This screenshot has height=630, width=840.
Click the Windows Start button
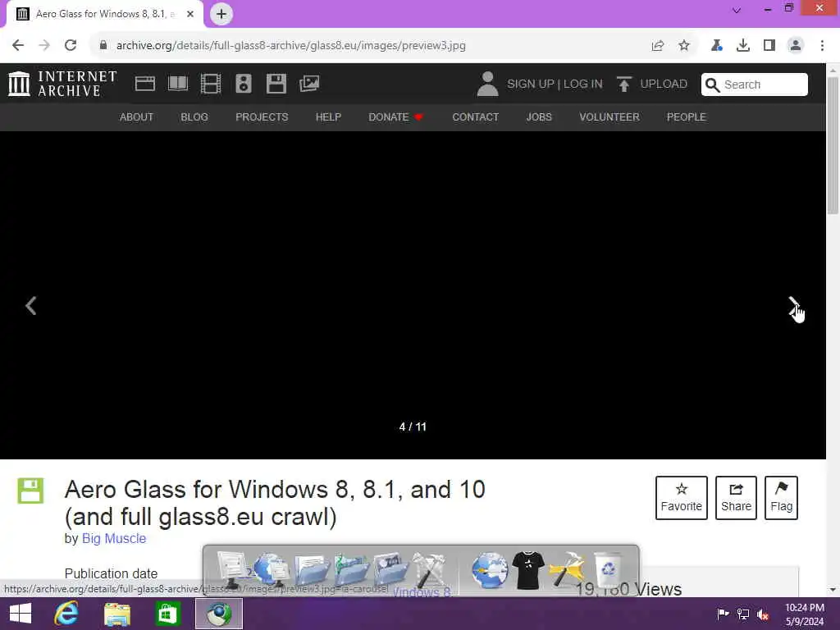point(21,614)
